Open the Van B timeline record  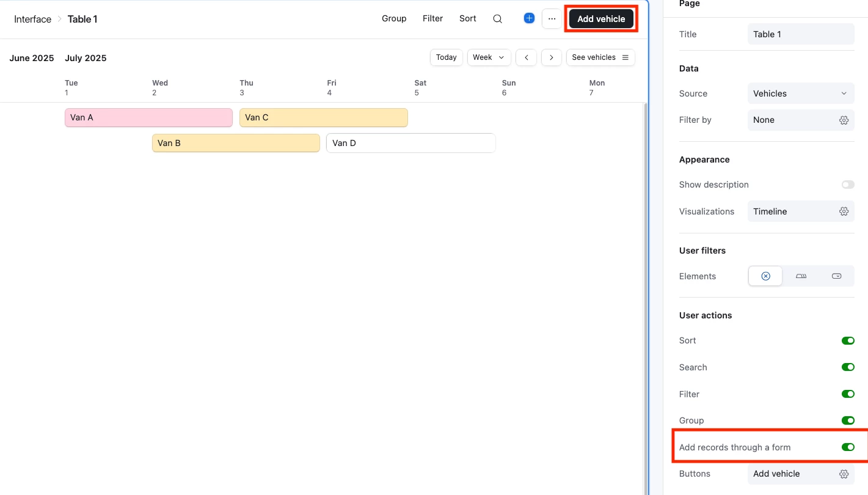[236, 143]
